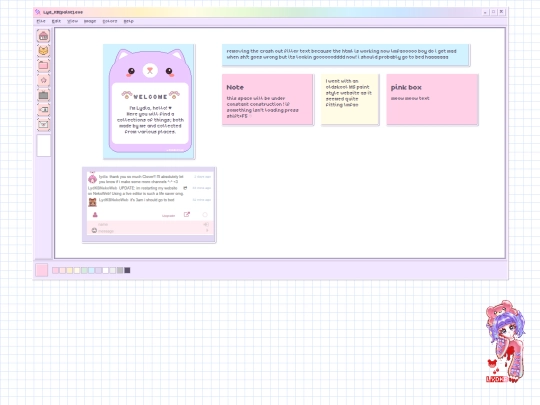The image size is (540, 405).
Task: Click the pink Note box heading
Action: (x=235, y=87)
